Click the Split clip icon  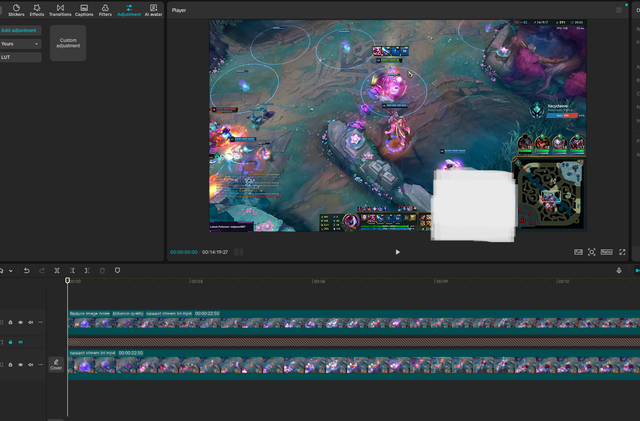pyautogui.click(x=57, y=270)
